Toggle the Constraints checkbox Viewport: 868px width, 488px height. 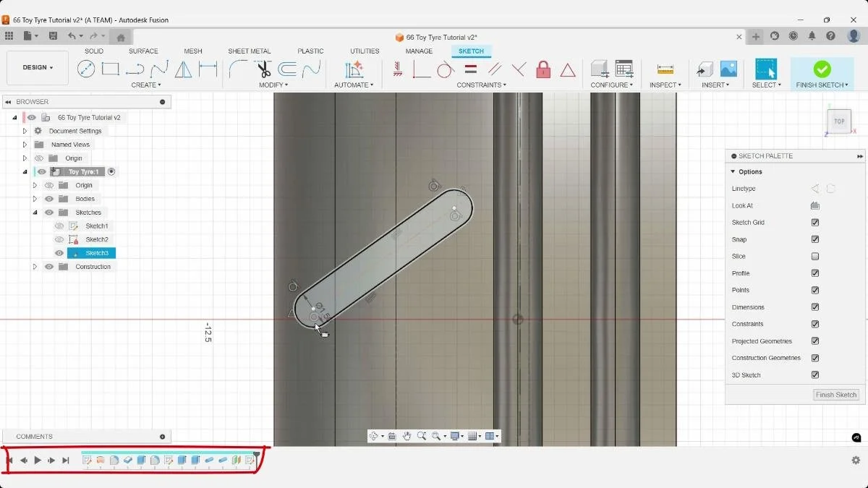click(x=815, y=324)
